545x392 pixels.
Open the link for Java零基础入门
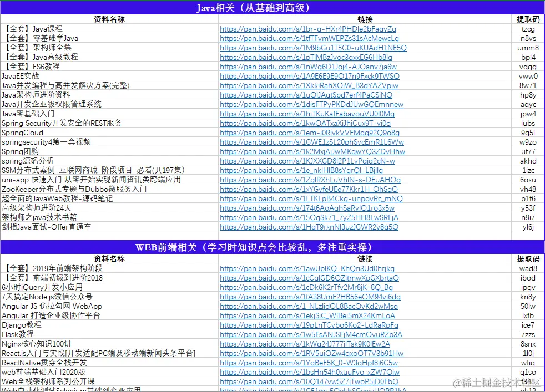[x=307, y=114]
